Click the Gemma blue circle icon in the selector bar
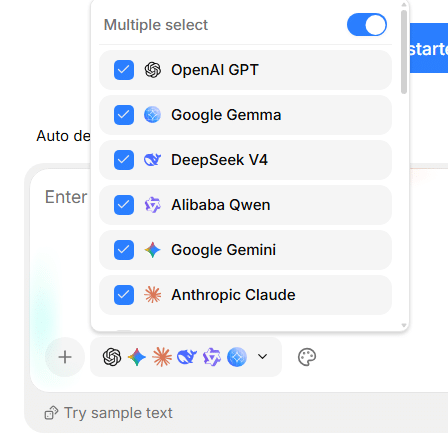Image resolution: width=448 pixels, height=435 pixels. coord(237,357)
